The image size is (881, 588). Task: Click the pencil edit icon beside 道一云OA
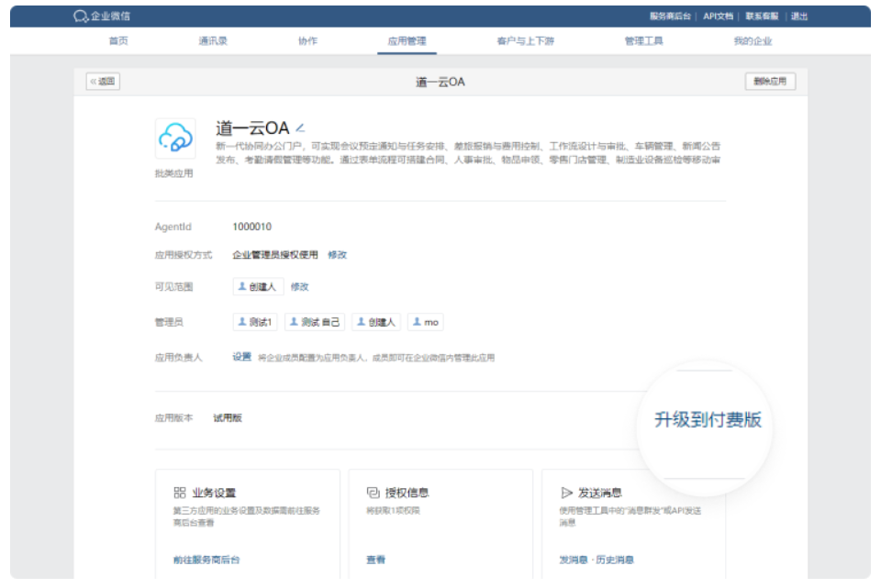point(301,128)
